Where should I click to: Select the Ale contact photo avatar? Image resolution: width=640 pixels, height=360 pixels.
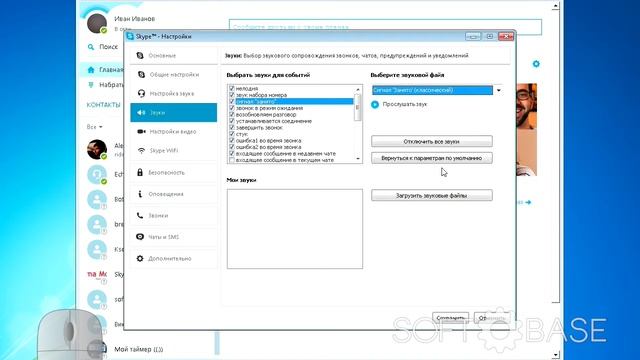[97, 149]
